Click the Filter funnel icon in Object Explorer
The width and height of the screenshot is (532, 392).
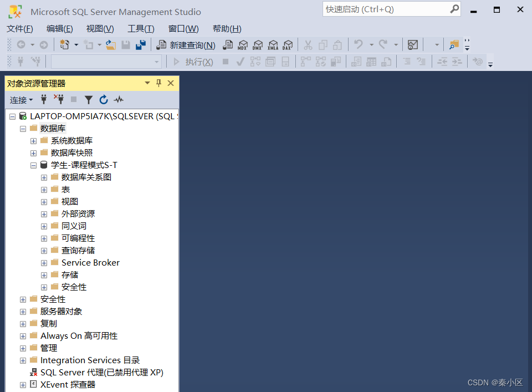click(x=89, y=100)
